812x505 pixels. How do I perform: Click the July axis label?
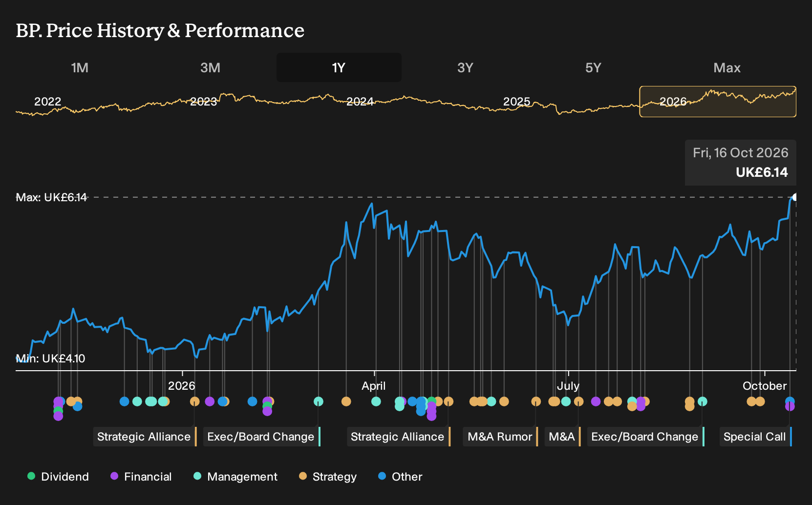point(568,386)
